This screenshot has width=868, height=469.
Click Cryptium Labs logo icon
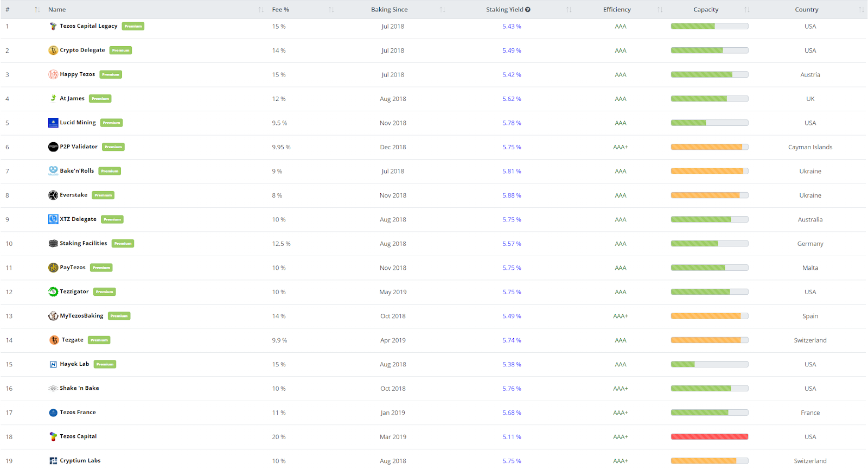(53, 461)
